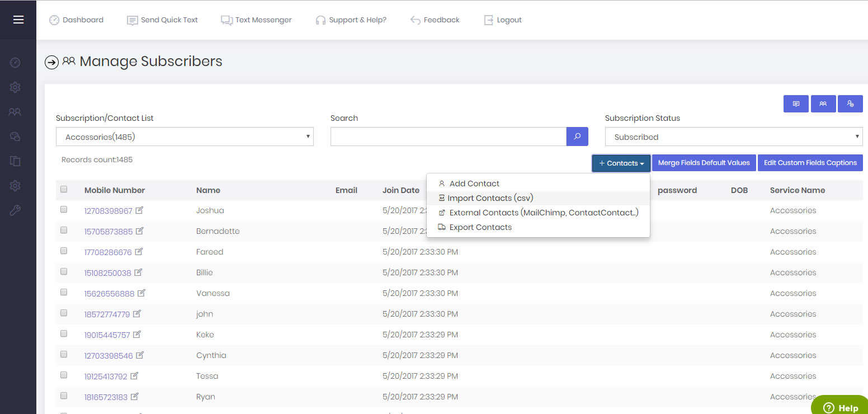
Task: Click the circled arrow icon beside Manage Subscribers
Action: pyautogui.click(x=51, y=62)
